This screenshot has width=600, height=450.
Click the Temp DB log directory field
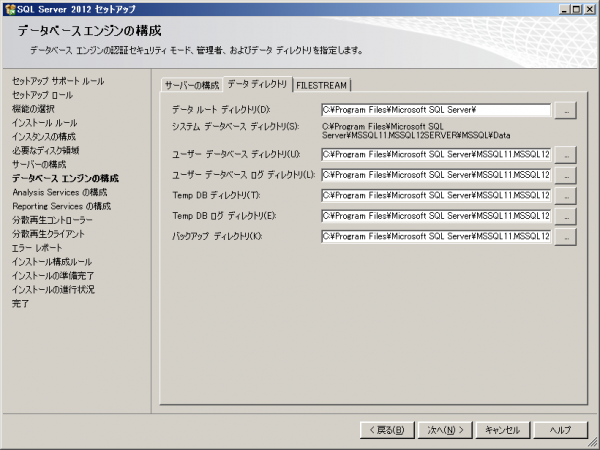click(x=436, y=217)
